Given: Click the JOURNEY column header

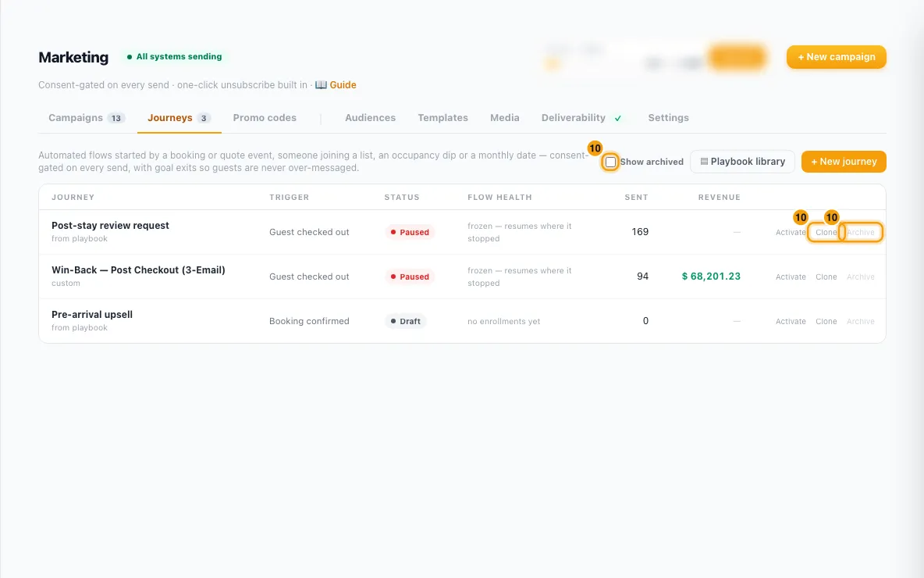Looking at the screenshot, I should pyautogui.click(x=73, y=198).
